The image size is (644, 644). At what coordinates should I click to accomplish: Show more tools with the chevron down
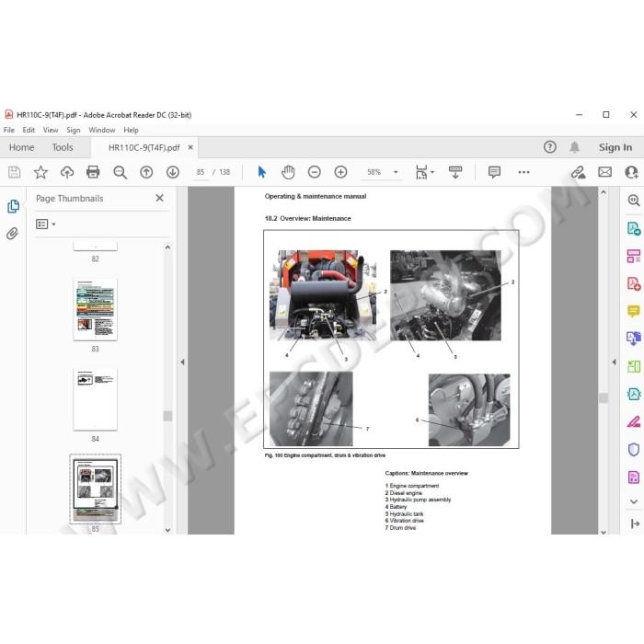click(x=634, y=501)
